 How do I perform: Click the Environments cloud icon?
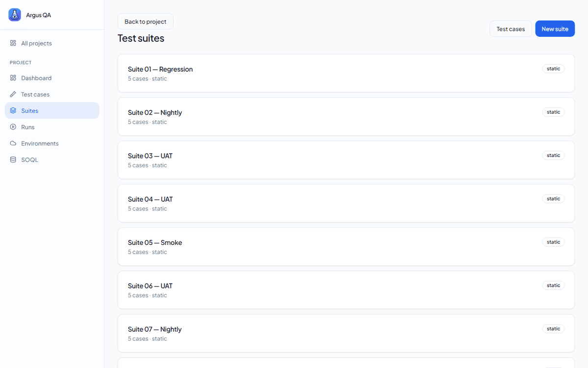point(13,143)
